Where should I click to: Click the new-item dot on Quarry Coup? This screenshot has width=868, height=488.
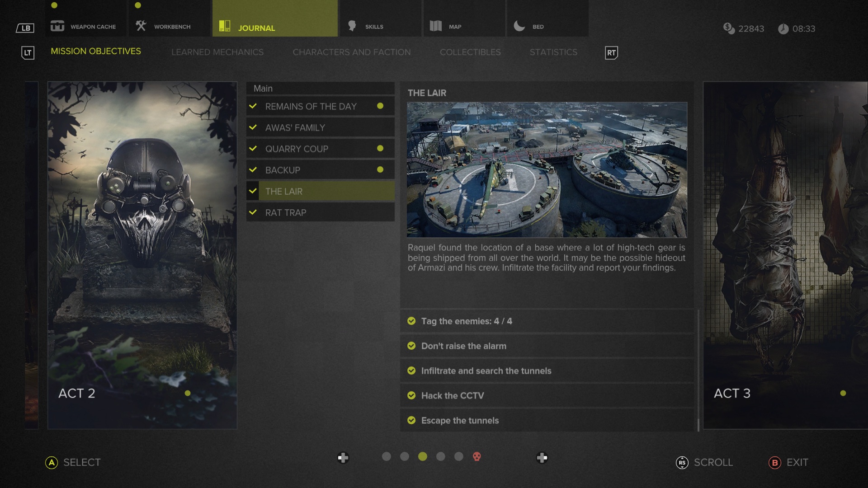[x=380, y=148]
